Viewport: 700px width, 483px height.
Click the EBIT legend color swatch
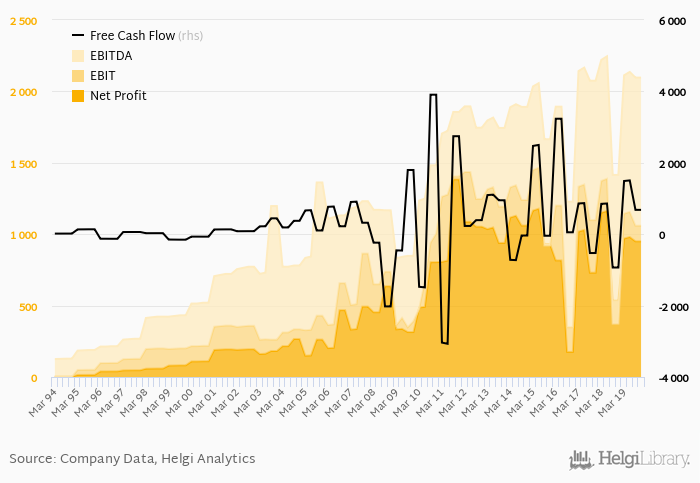point(77,76)
